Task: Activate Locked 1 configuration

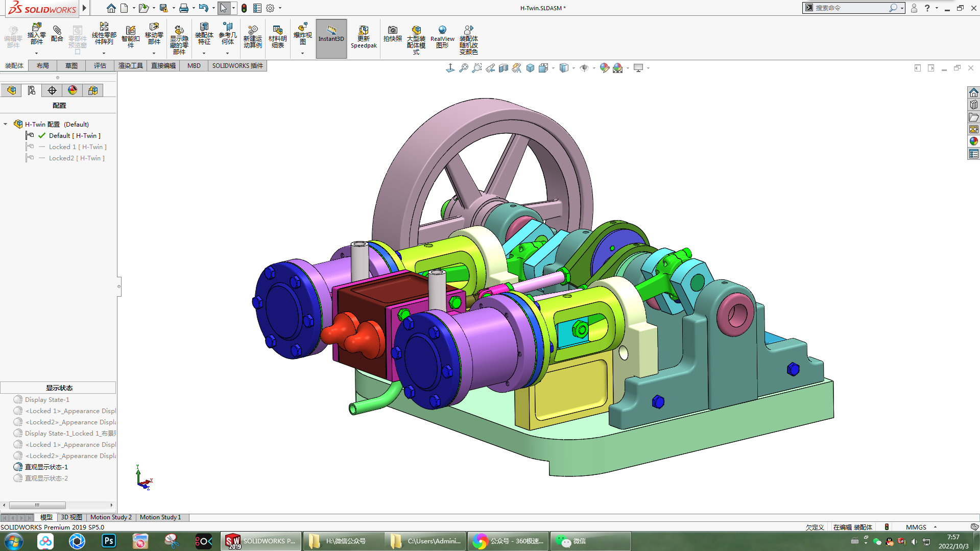Action: 78,147
